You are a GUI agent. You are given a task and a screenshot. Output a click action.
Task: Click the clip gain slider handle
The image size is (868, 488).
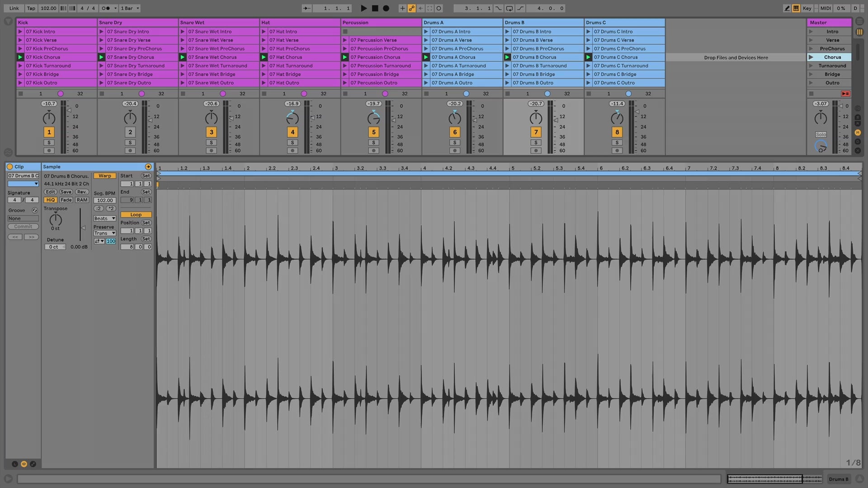(83, 228)
